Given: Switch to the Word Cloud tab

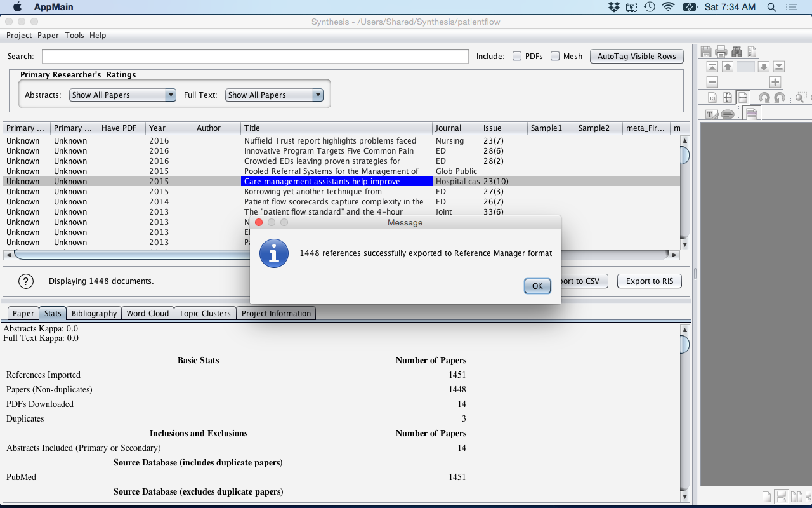Looking at the screenshot, I should pyautogui.click(x=148, y=313).
